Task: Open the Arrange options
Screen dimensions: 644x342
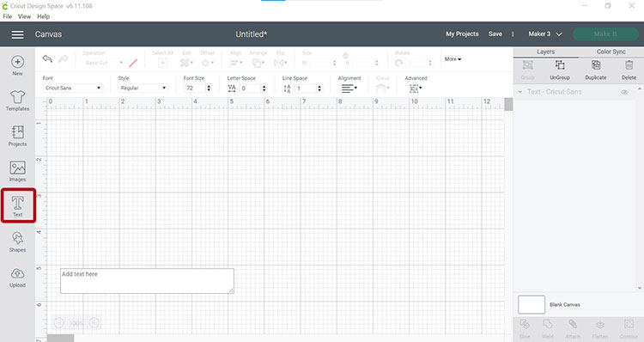Action: (258, 63)
